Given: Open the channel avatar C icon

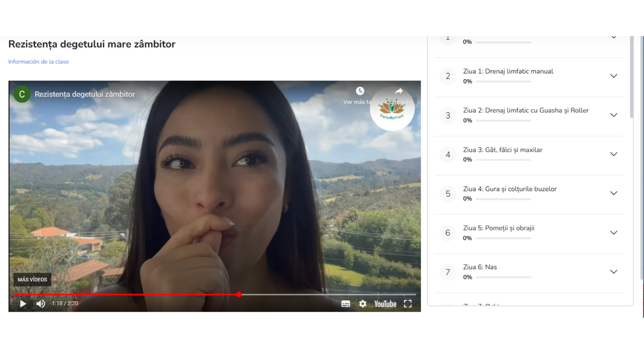Looking at the screenshot, I should [22, 94].
